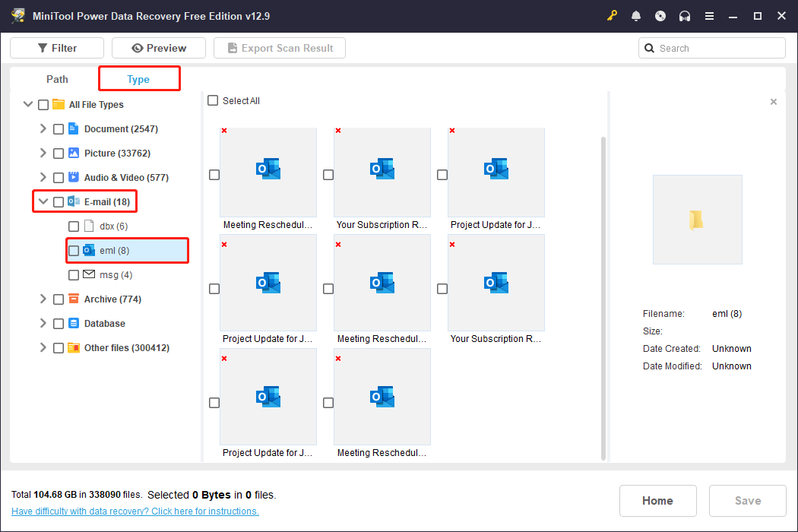798x532 pixels.
Task: Check the Document (2547) checkbox
Action: (59, 129)
